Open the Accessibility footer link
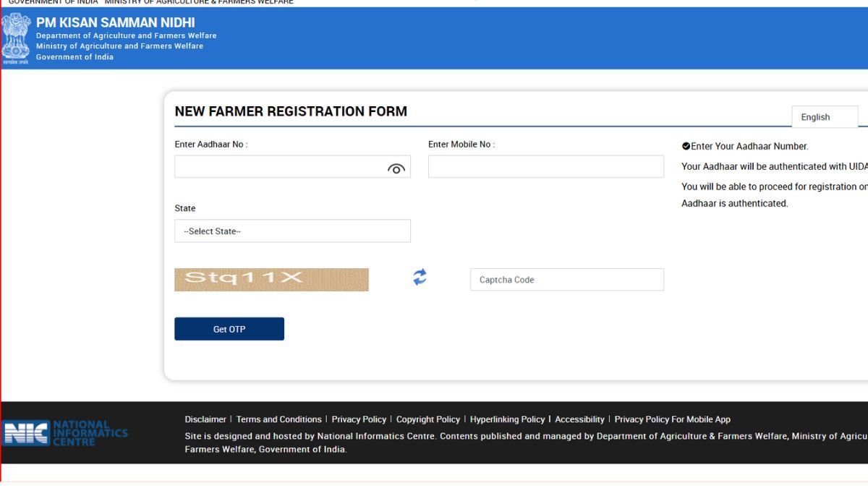The height and width of the screenshot is (488, 868). (x=579, y=419)
